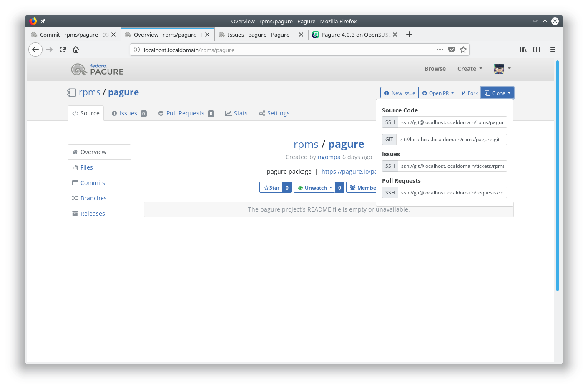This screenshot has width=588, height=389.
Task: Open the Pull Requests project tab
Action: (x=186, y=113)
